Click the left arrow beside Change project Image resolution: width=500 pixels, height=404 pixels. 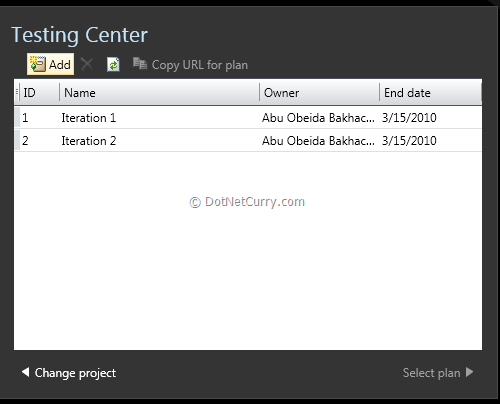(25, 372)
